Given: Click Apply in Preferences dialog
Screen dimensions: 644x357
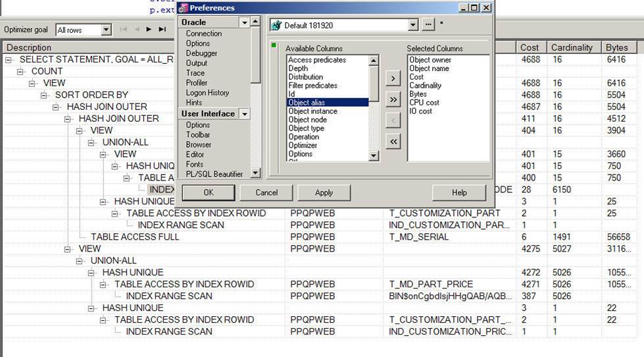Looking at the screenshot, I should tap(324, 192).
